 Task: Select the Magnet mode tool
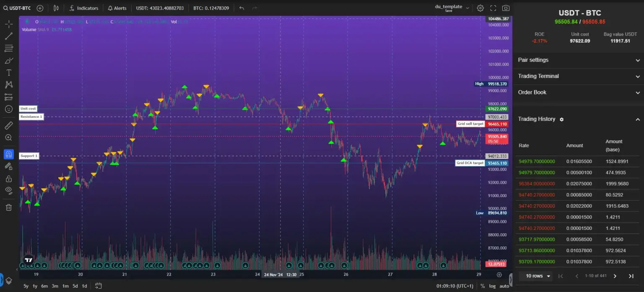tap(9, 154)
